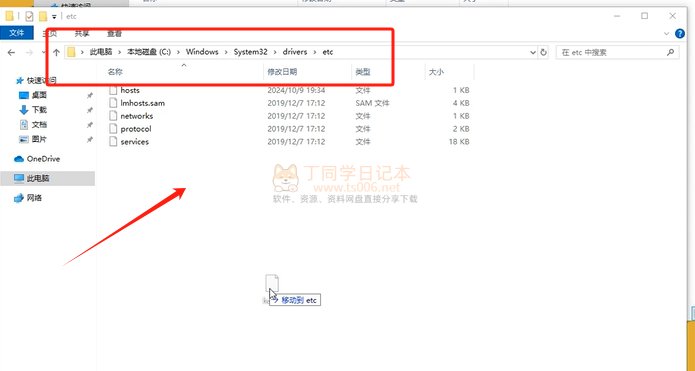
Task: Open the quick access toolbar dropdown arrow
Action: [x=54, y=17]
